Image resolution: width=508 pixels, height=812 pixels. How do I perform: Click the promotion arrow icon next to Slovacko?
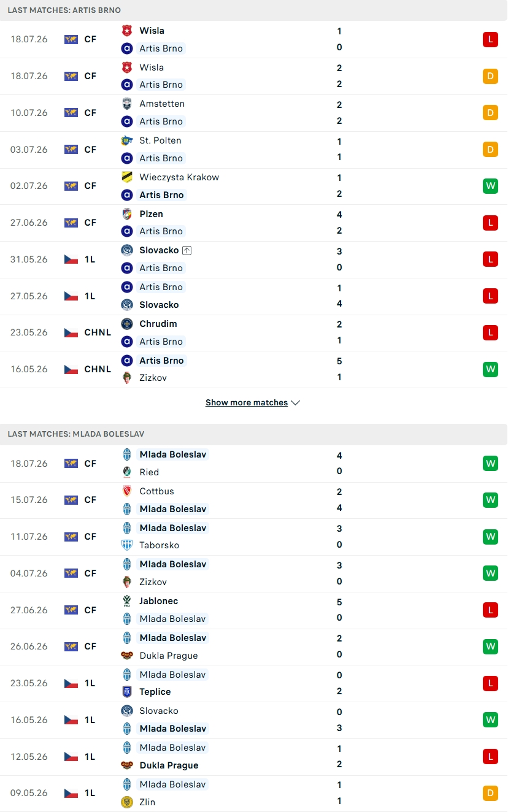(x=187, y=250)
